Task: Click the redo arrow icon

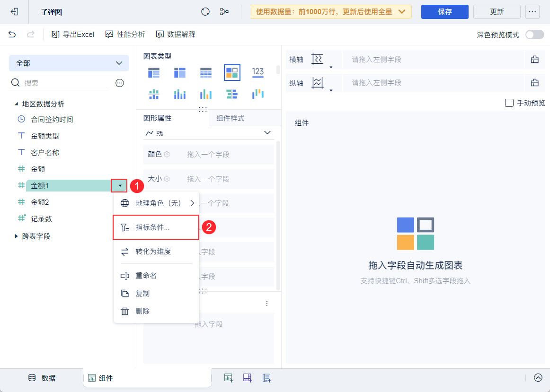Action: click(x=31, y=35)
